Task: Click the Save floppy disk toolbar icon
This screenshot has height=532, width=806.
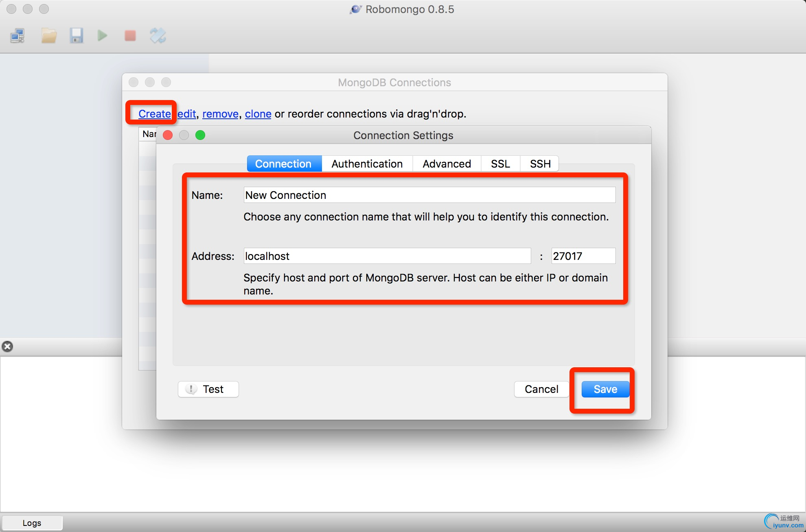Action: (76, 36)
